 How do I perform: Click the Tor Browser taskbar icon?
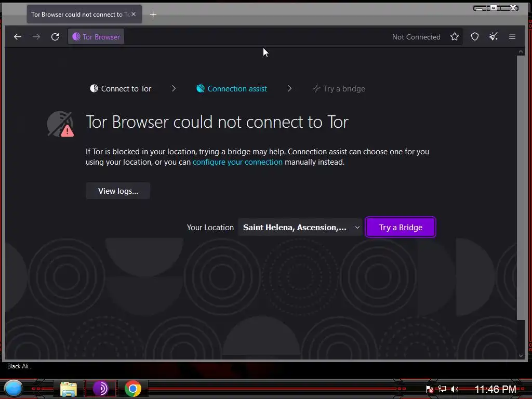tap(100, 389)
